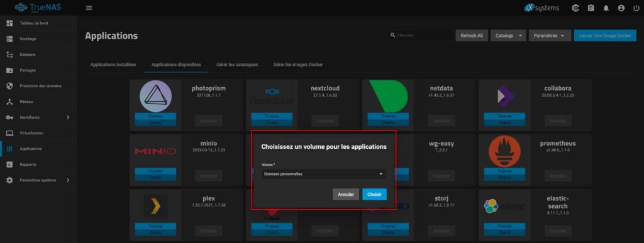644x243 pixels.
Task: Click the plex app logo
Action: pyautogui.click(x=156, y=206)
